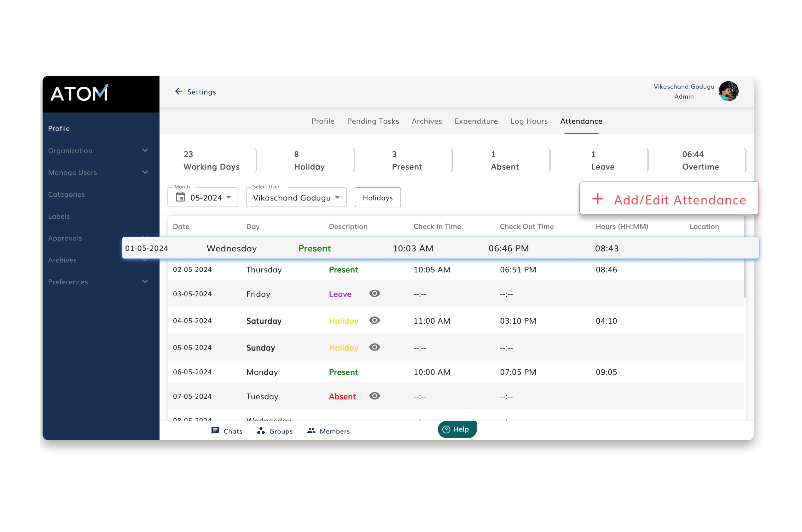Open Approvals in the sidebar

(x=65, y=238)
